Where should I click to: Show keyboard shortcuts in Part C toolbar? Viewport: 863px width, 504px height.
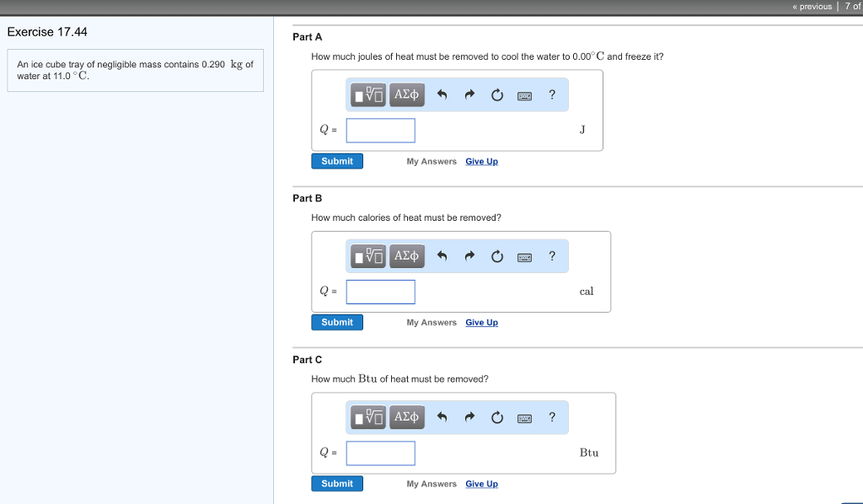point(524,418)
